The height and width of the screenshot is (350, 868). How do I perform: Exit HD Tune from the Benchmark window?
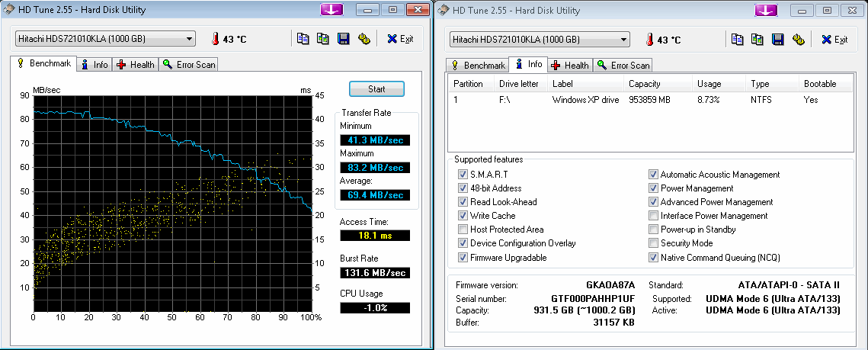[400, 39]
